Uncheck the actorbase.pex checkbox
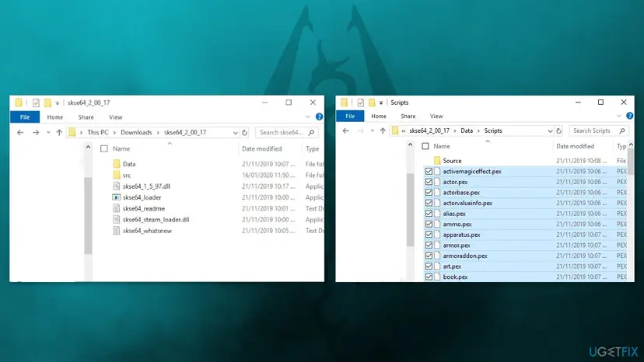Viewport: 644px width, 362px height. pos(429,193)
